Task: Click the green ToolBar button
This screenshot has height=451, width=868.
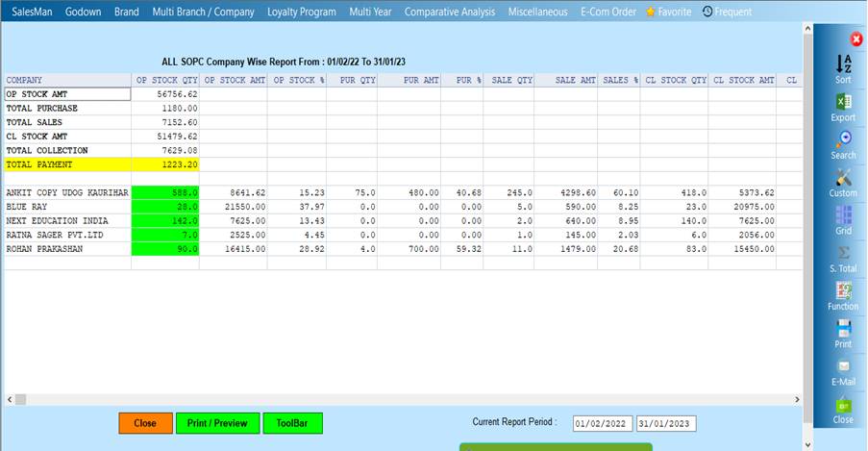Action: coord(292,423)
